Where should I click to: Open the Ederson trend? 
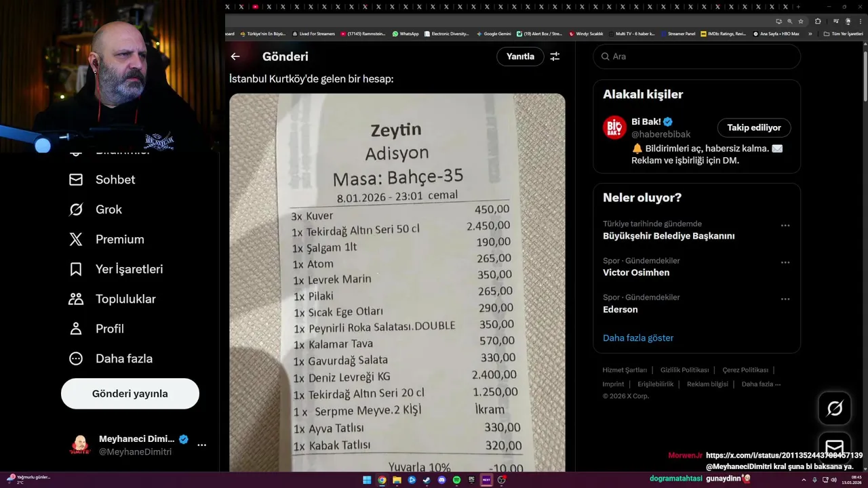coord(620,309)
